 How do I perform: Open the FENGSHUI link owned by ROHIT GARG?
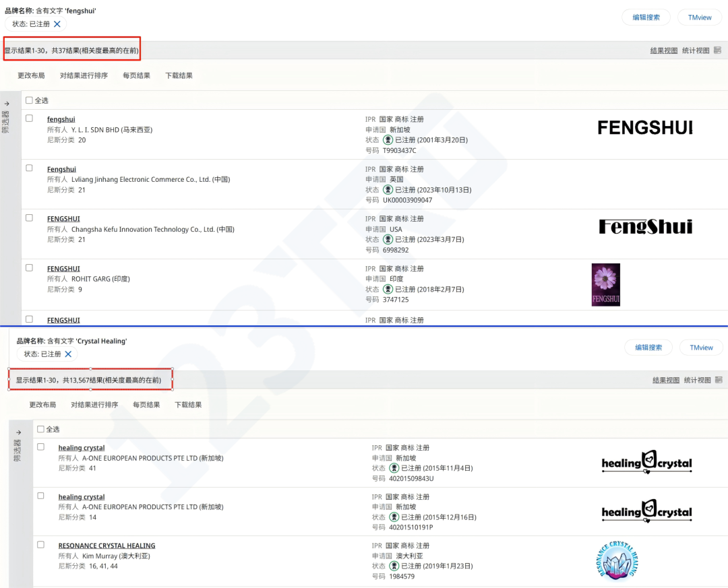pos(63,269)
